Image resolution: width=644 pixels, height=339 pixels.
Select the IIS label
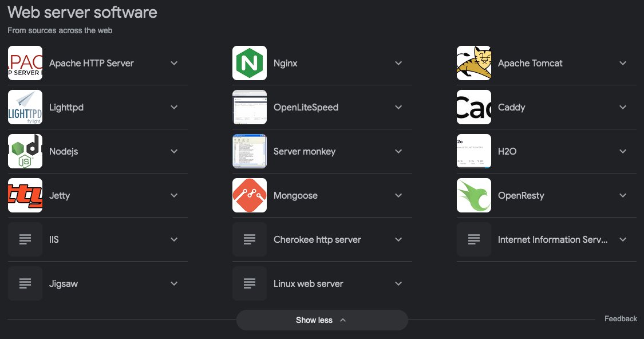(54, 239)
